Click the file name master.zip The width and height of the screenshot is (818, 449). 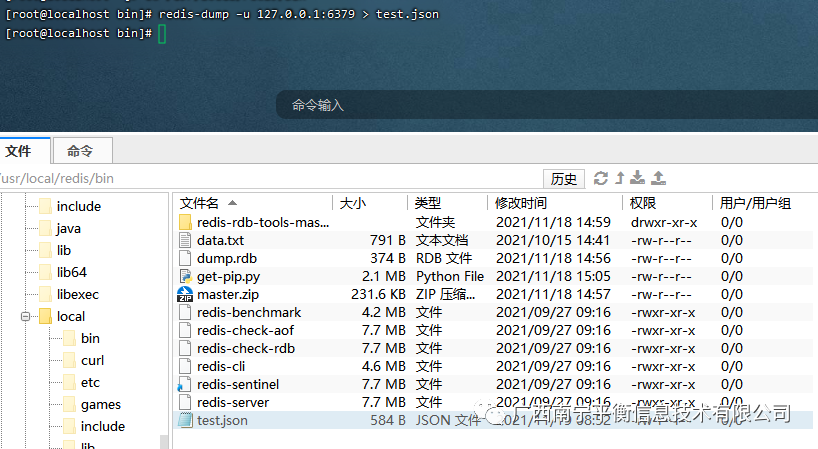227,295
